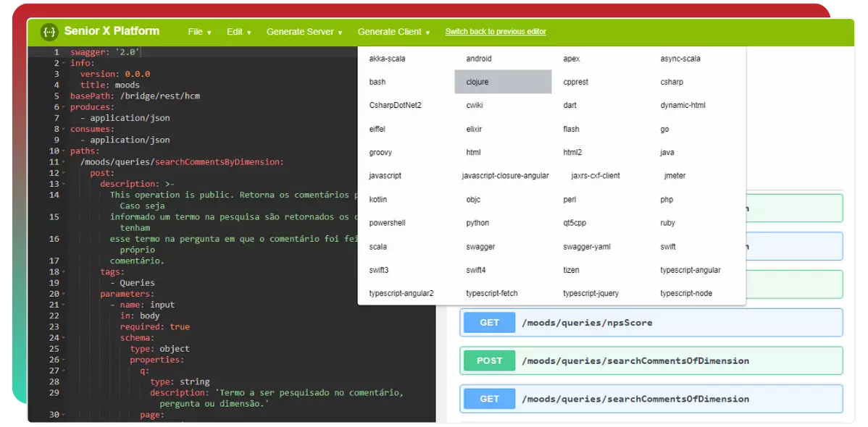Open the File menu
Screen dimensions: 868x427
click(199, 32)
